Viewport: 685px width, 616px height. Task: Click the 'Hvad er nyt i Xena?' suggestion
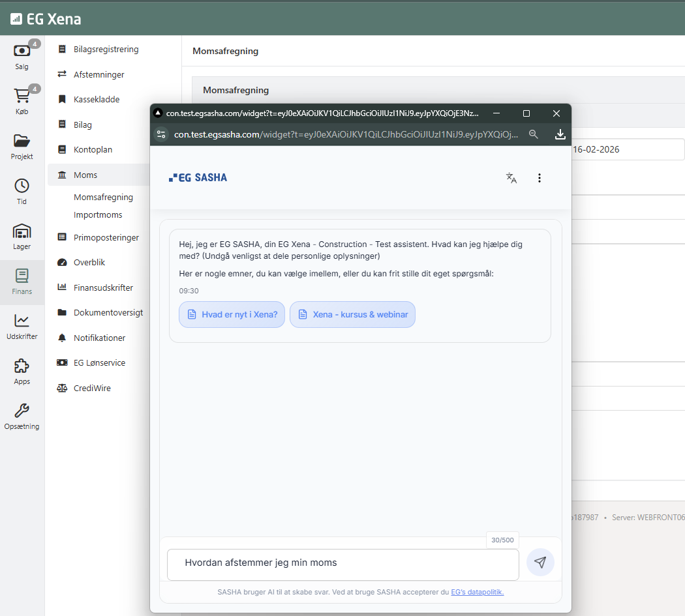232,314
